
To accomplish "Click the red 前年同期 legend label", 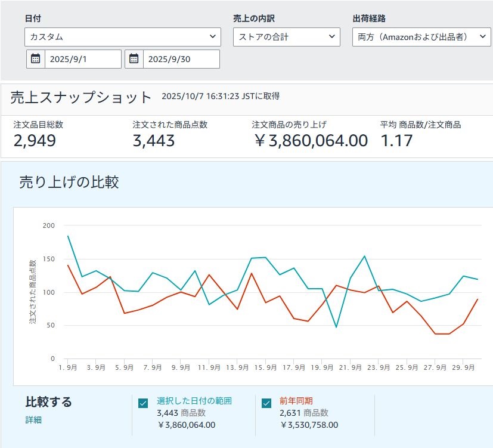I will pos(296,401).
